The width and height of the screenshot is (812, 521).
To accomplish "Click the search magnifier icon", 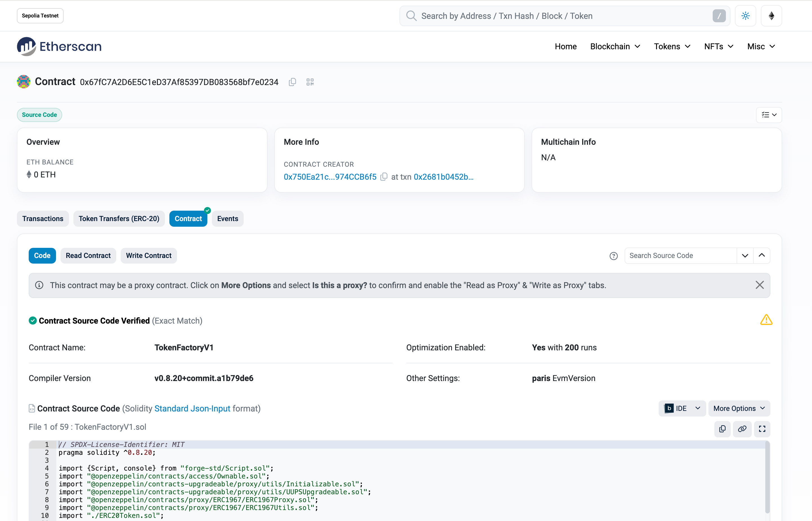I will [x=411, y=16].
